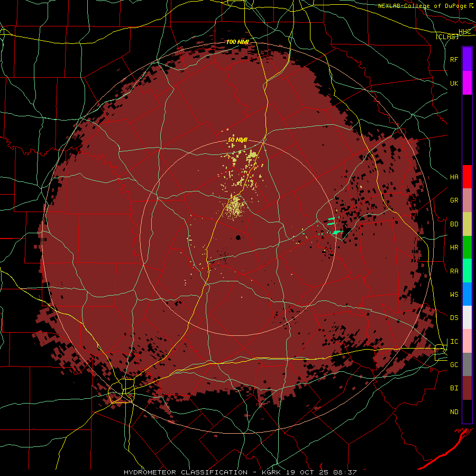Click the GC legend label

click(454, 365)
